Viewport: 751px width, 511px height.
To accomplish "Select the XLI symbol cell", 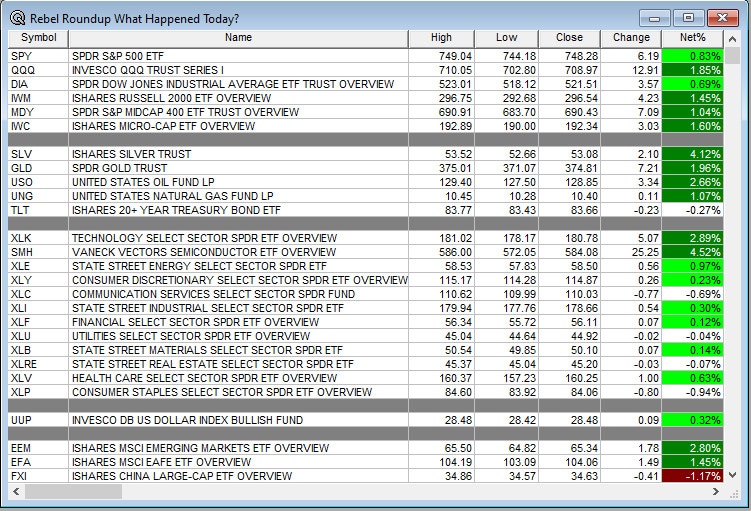I will tap(38, 308).
